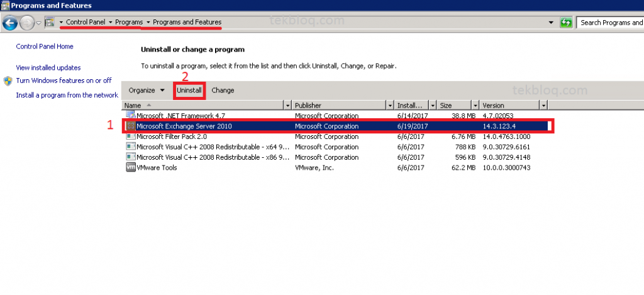Click Visual C++ 2008 x86 icon
The height and width of the screenshot is (295, 644).
(131, 157)
